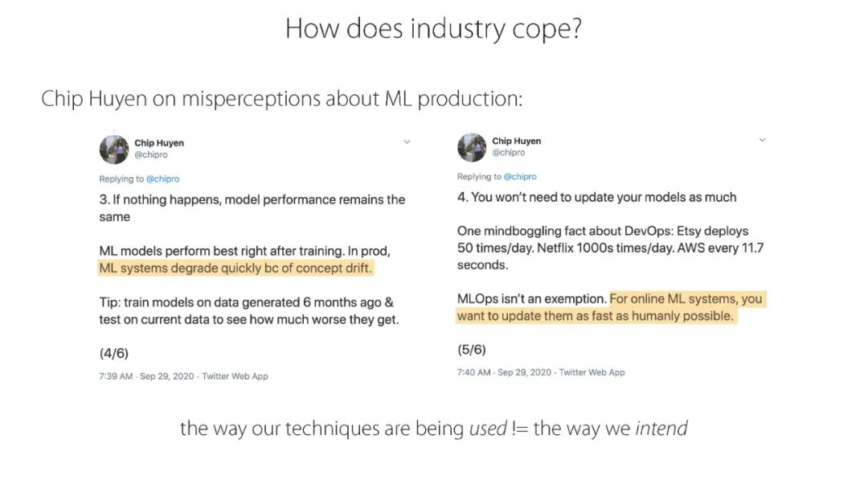Click Chip Huyen's avatar in right tweet
Image resolution: width=868 pixels, height=488 pixels.
click(x=472, y=147)
